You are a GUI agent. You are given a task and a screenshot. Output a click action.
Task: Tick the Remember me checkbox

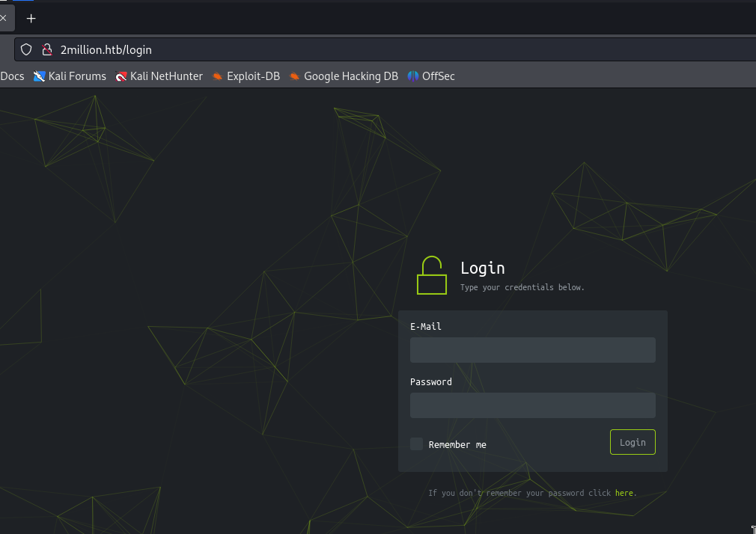point(416,444)
